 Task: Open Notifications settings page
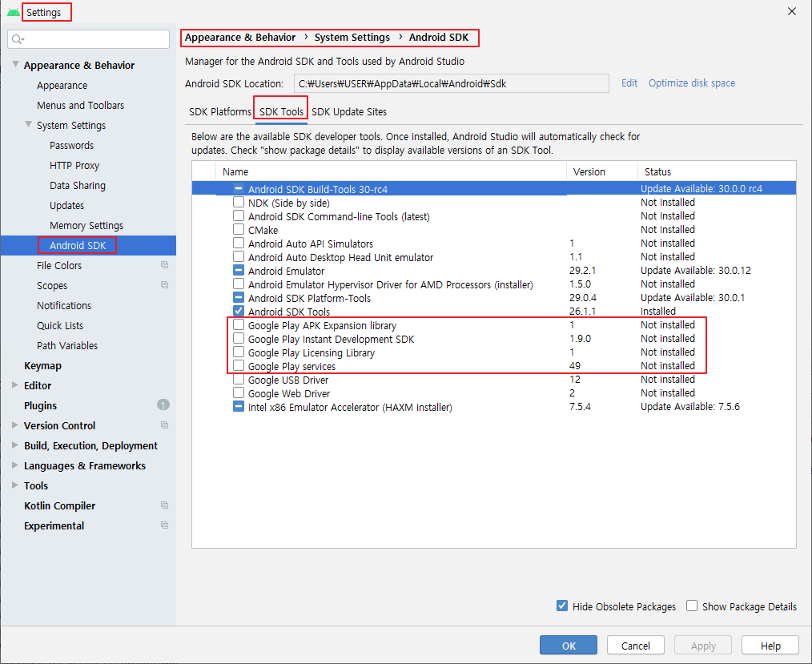(64, 305)
